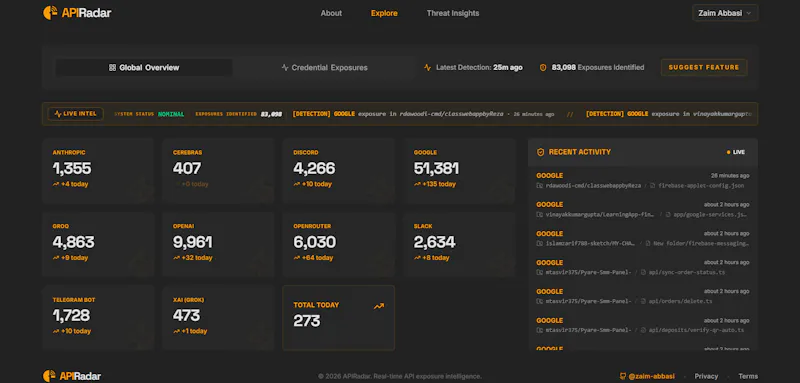Click the footer APIRadar logo
The height and width of the screenshot is (383, 800).
[x=72, y=376]
